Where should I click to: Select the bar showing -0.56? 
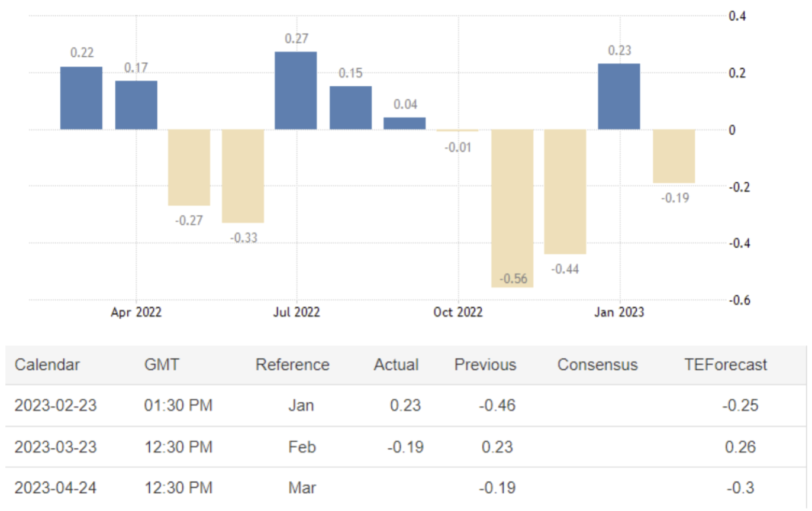(513, 208)
